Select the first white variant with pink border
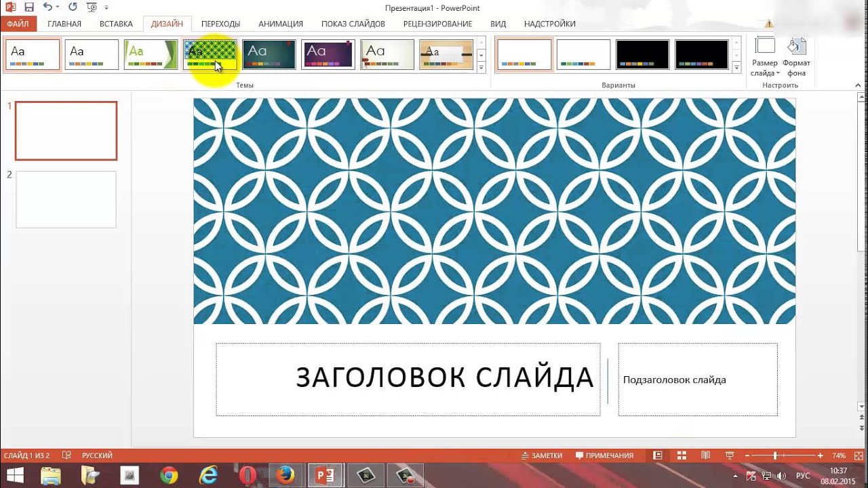This screenshot has height=488, width=868. [524, 55]
